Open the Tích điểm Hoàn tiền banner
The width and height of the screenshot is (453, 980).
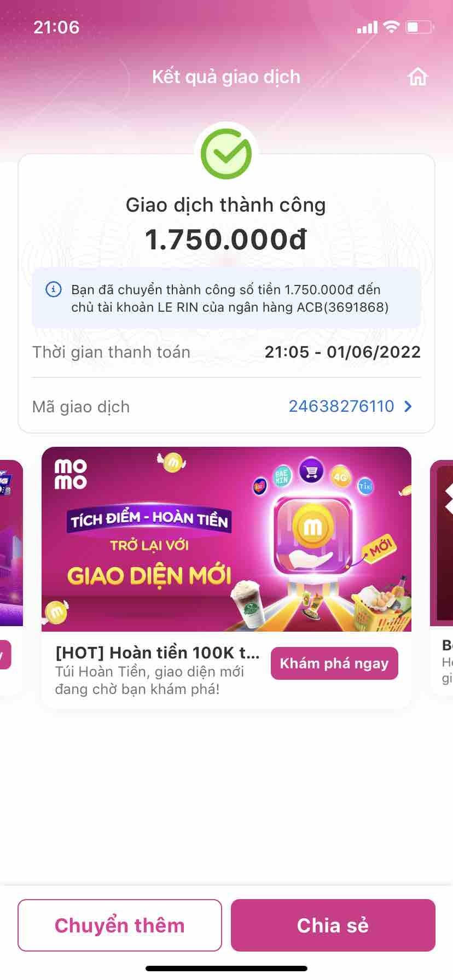point(226,539)
